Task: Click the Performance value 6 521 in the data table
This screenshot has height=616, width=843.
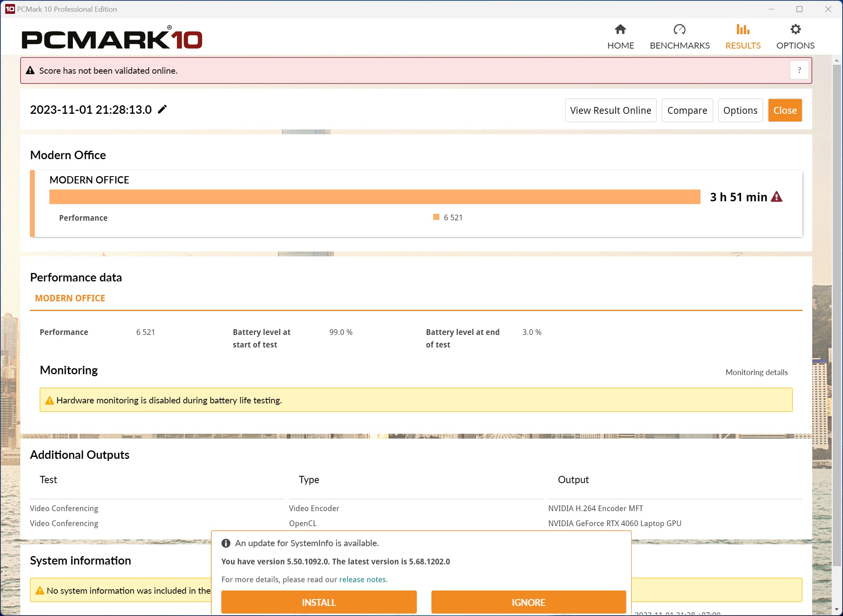Action: tap(145, 332)
